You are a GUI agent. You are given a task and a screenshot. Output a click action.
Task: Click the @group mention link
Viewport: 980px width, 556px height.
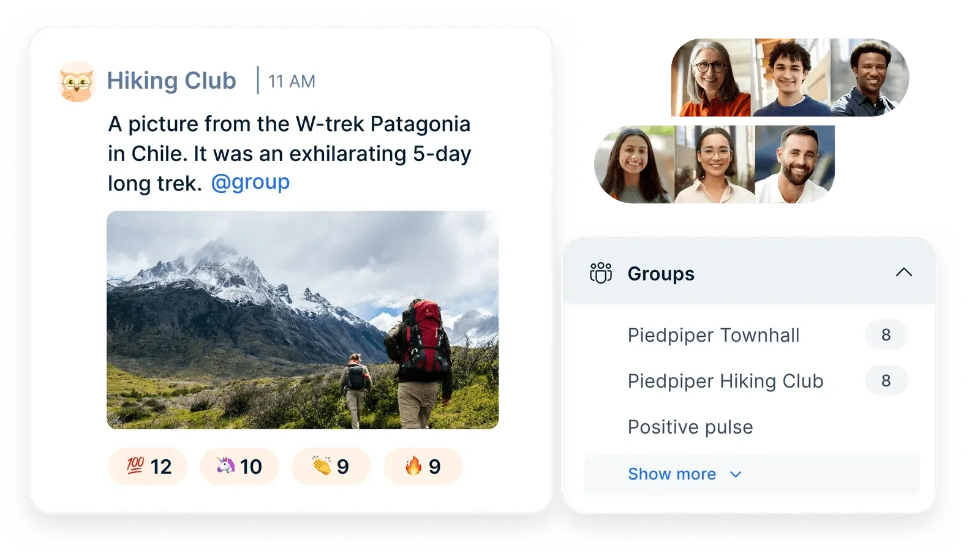click(250, 182)
